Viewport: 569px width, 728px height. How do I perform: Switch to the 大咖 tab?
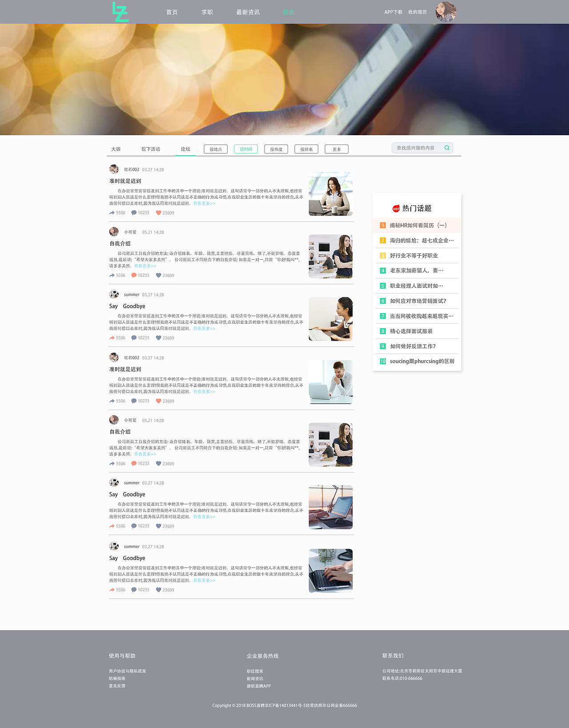tap(116, 149)
